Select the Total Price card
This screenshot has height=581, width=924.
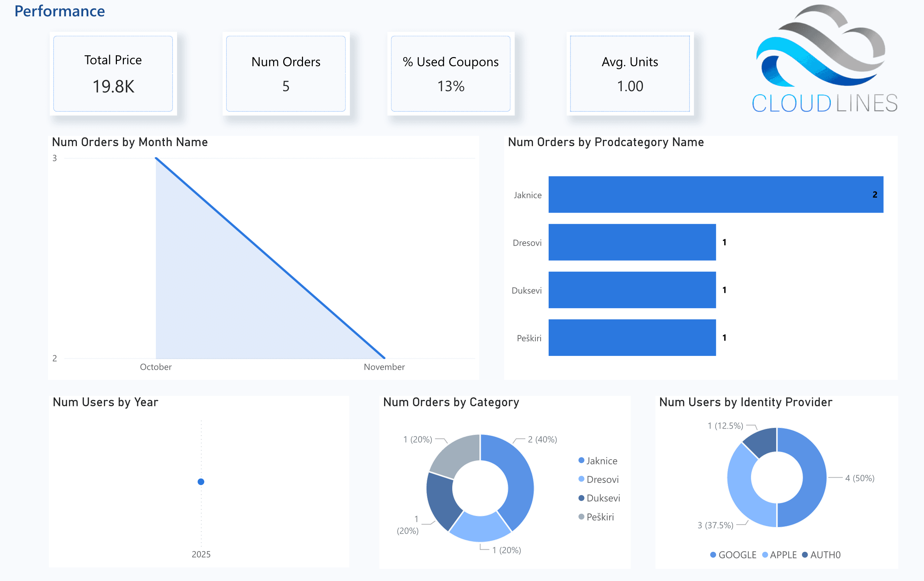tap(113, 74)
